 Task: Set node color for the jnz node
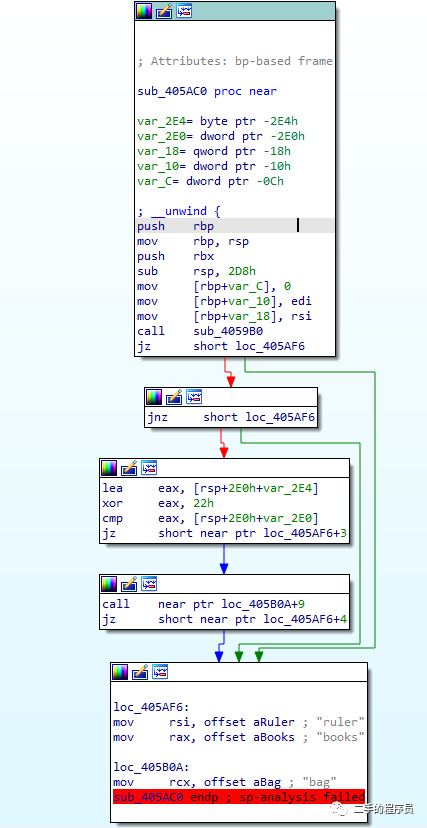[154, 397]
